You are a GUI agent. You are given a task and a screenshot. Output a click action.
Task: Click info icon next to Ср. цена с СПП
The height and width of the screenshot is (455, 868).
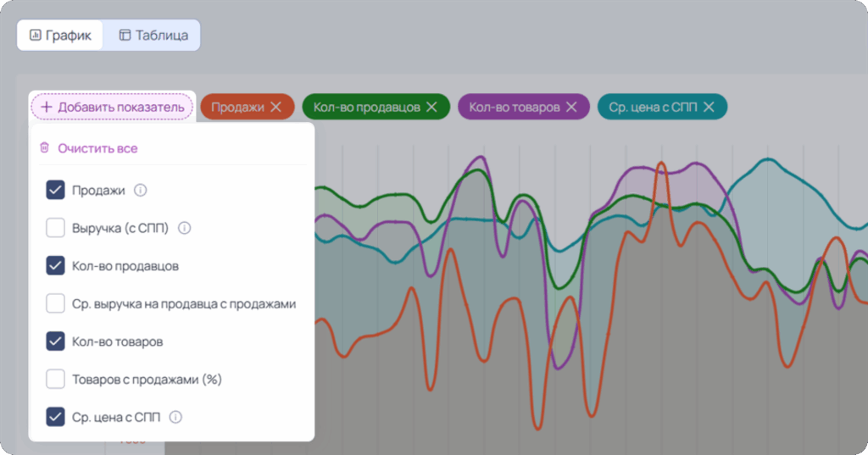(x=175, y=417)
